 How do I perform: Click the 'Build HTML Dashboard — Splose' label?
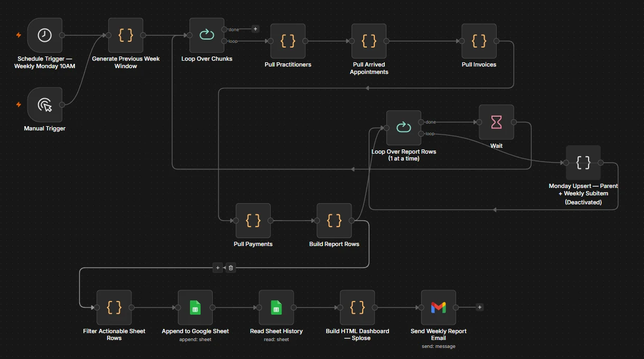357,334
